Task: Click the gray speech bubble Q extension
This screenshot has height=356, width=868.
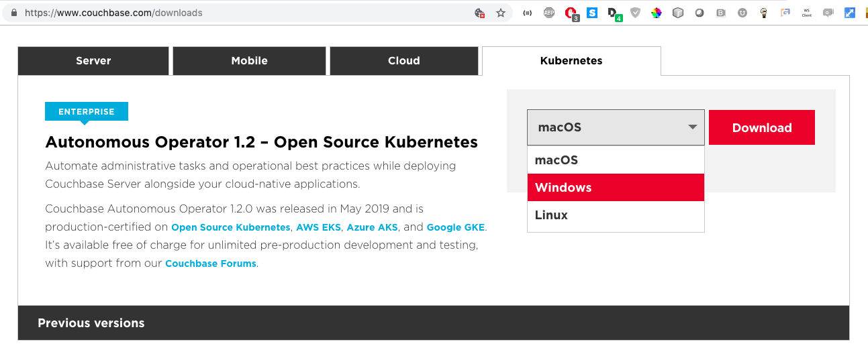Action: 828,13
